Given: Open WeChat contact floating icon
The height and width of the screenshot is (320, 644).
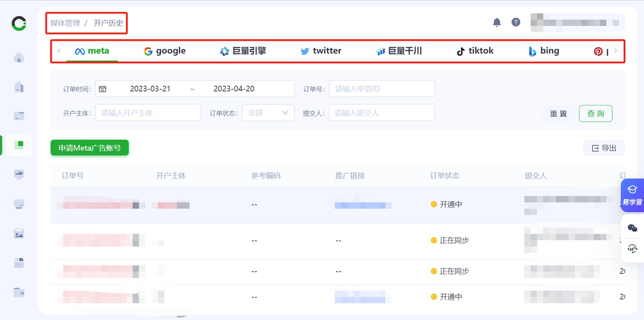Looking at the screenshot, I should 632,228.
